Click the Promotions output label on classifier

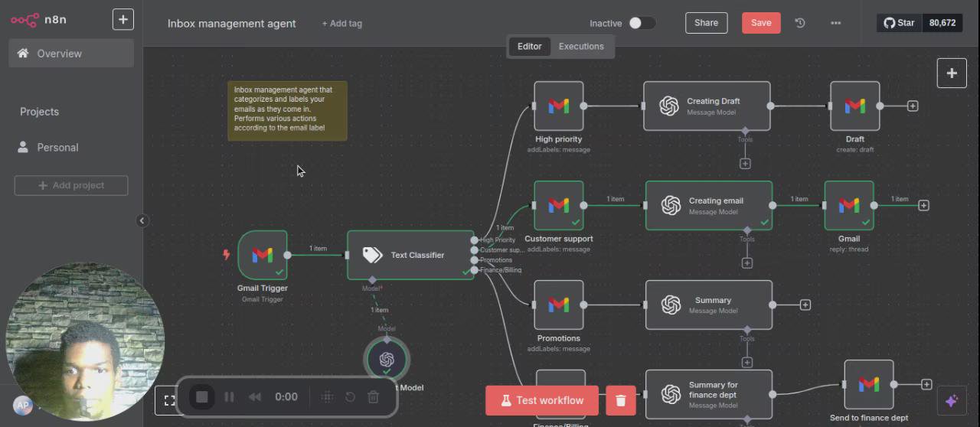point(496,260)
